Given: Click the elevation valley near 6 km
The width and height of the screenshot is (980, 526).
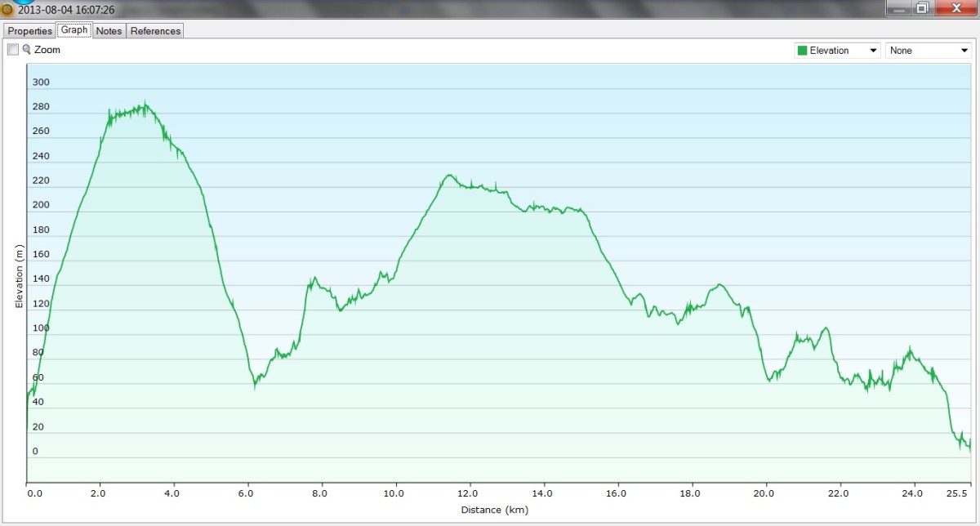Looking at the screenshot, I should tap(255, 384).
